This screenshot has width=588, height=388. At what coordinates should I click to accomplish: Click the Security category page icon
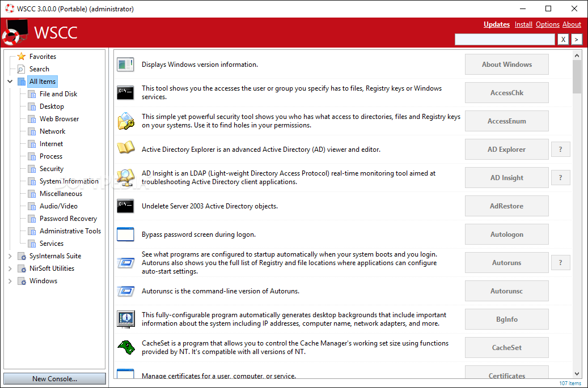click(32, 169)
